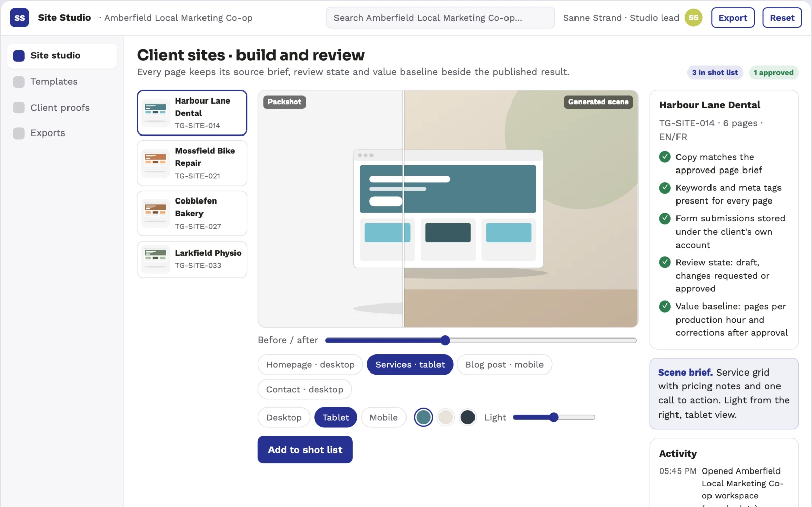Select the Mossfield Bike Repair site thumbnail
The height and width of the screenshot is (507, 812).
pyautogui.click(x=155, y=163)
